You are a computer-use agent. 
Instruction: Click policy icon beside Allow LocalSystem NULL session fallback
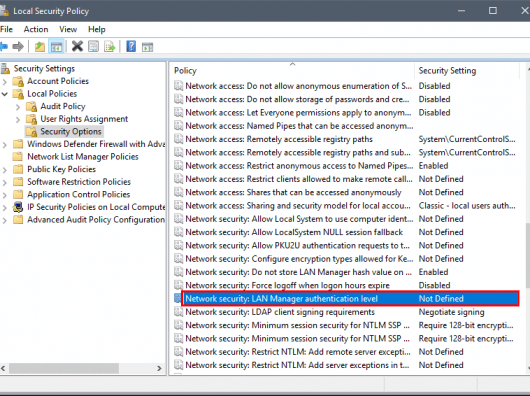(x=178, y=232)
